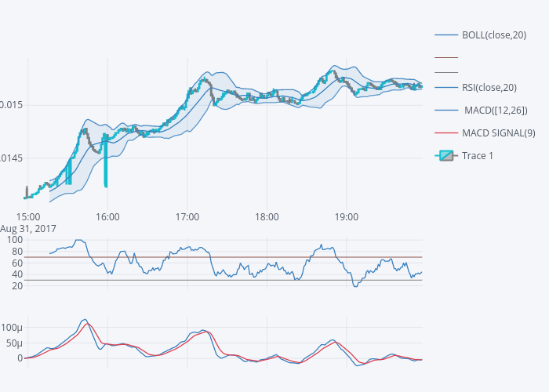This screenshot has height=392, width=549.
Task: Select the Trace 1 legend label
Action: [478, 155]
